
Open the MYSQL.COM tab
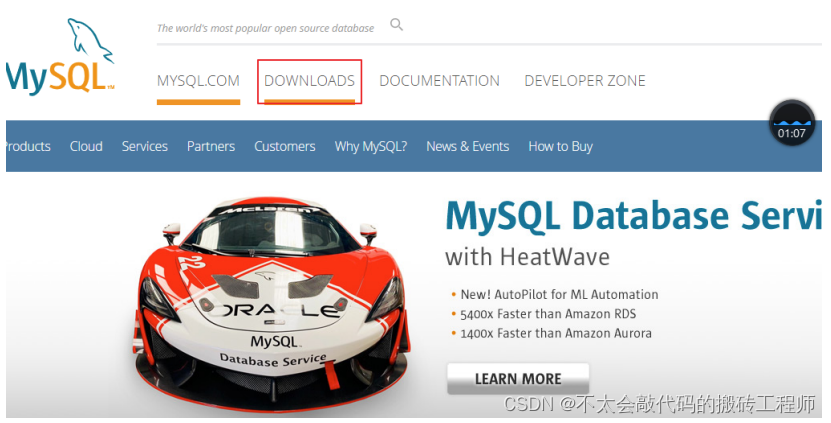(198, 81)
